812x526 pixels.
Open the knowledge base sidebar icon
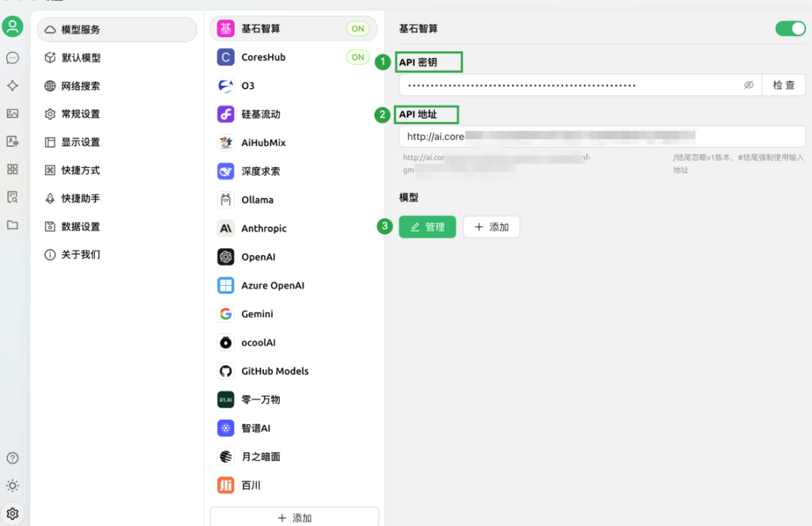(x=13, y=197)
